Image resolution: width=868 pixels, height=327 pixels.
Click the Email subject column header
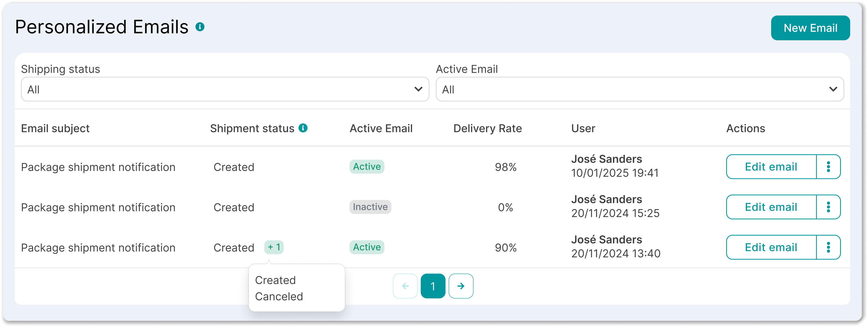click(x=55, y=128)
